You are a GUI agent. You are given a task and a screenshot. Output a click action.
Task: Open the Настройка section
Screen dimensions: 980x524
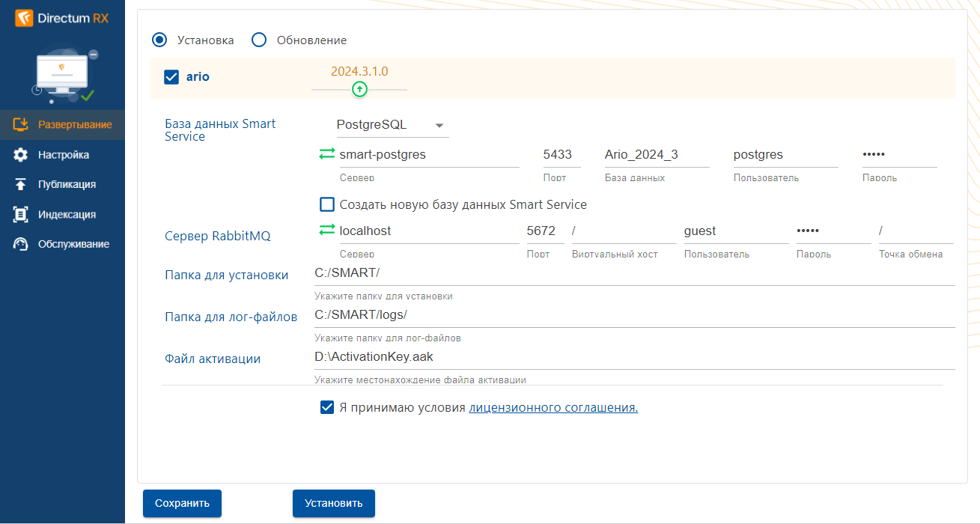[62, 155]
